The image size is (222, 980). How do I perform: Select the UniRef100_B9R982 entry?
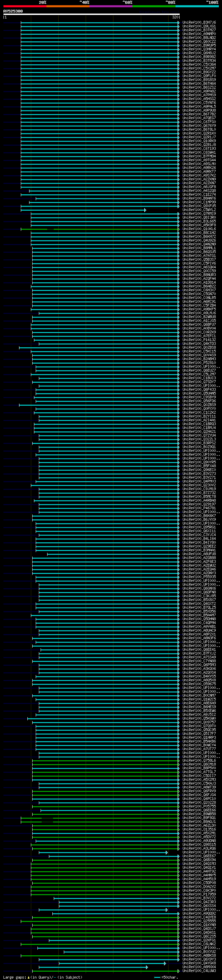[199, 57]
